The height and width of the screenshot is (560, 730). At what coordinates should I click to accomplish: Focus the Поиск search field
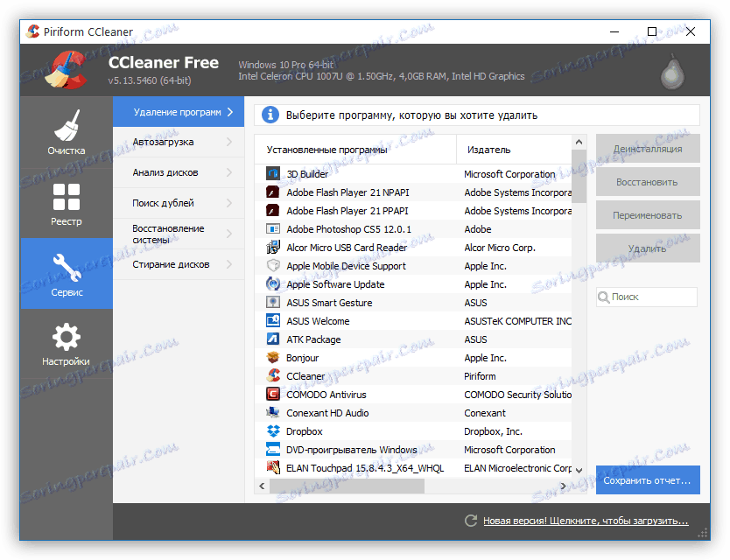[647, 297]
